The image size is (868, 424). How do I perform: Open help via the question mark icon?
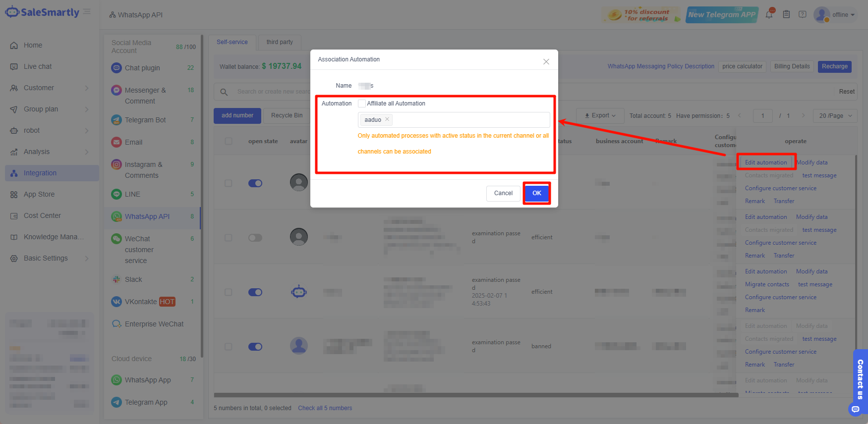[803, 14]
